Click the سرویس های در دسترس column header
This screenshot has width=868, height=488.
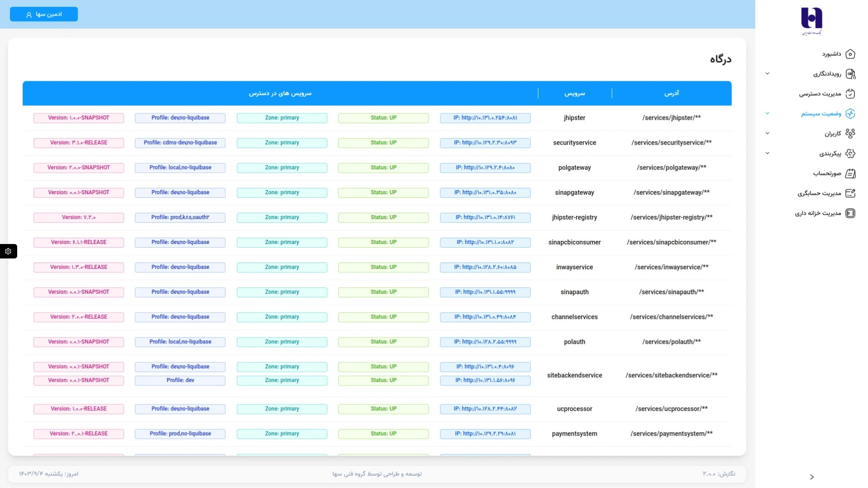(x=280, y=94)
